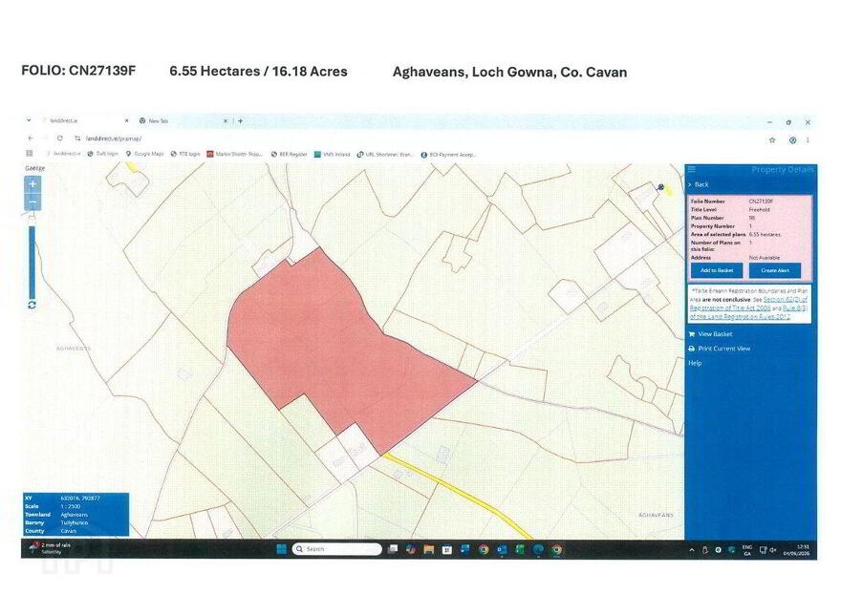Click the View Basket cart icon
The height and width of the screenshot is (616, 841).
691,334
